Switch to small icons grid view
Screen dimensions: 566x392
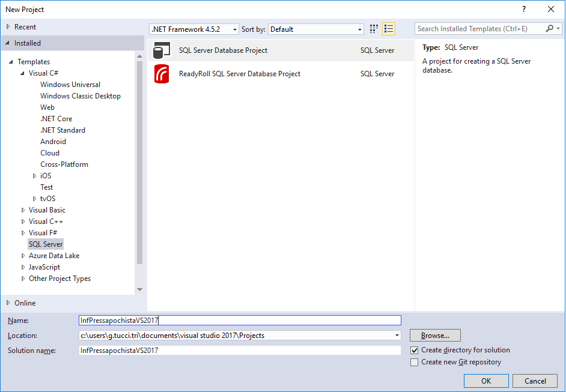coord(374,29)
